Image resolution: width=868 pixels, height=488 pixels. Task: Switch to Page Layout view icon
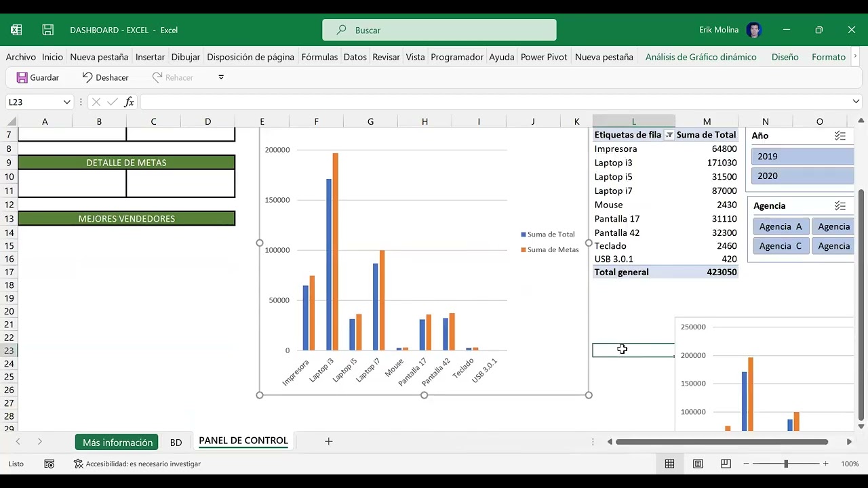tap(698, 464)
